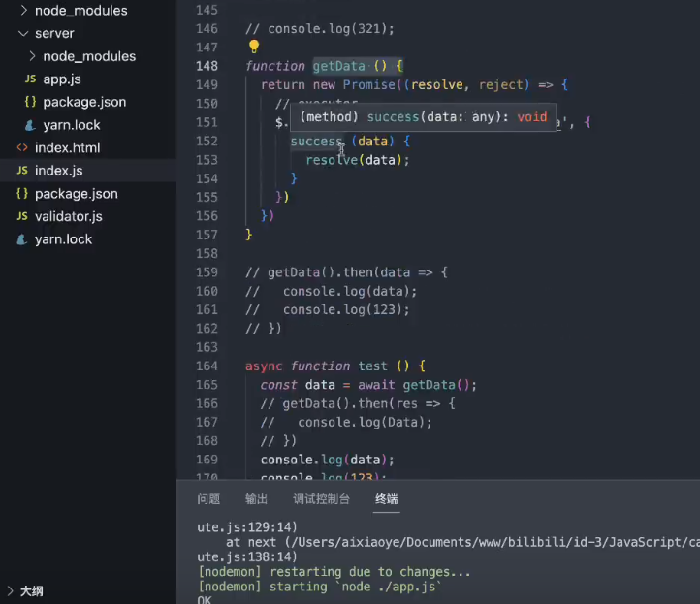Image resolution: width=700 pixels, height=604 pixels.
Task: Click line number 148 in gutter
Action: [x=207, y=66]
